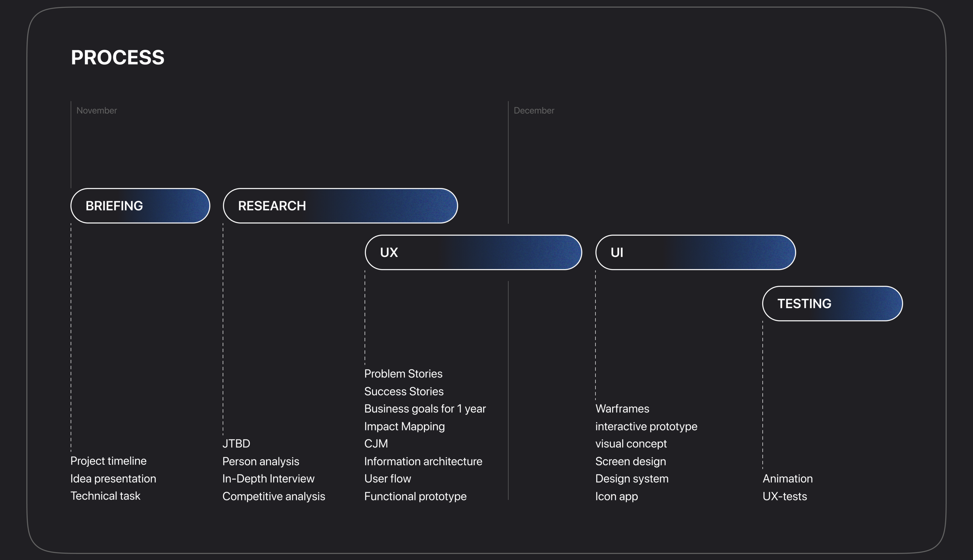Screen dimensions: 973x560
Task: Click the November month marker
Action: click(x=96, y=111)
